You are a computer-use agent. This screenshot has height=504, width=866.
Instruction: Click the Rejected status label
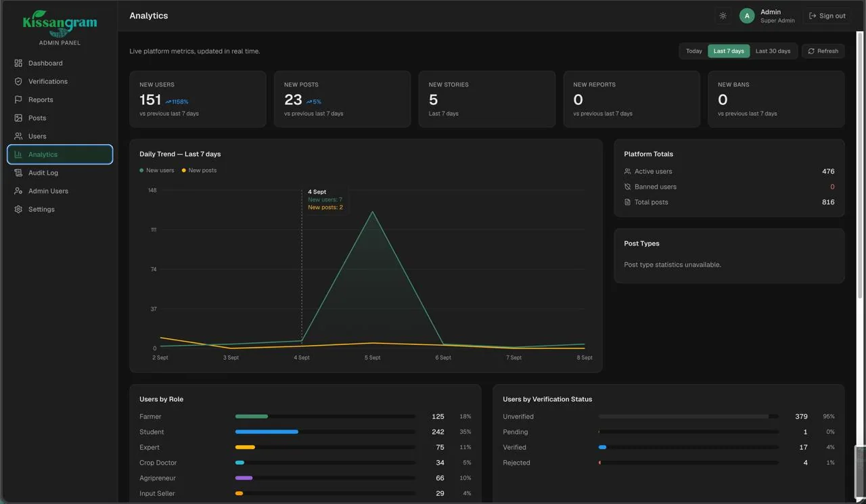pyautogui.click(x=516, y=463)
